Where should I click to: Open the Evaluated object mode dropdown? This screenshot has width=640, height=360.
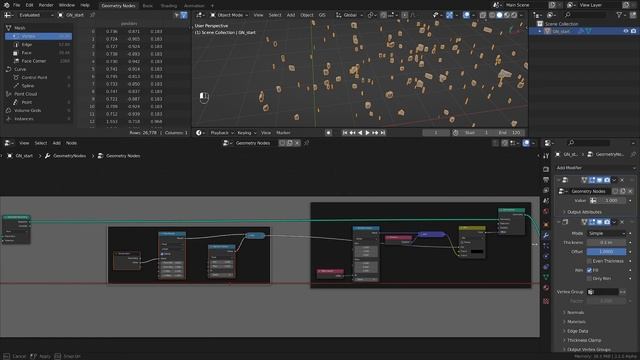[36, 15]
